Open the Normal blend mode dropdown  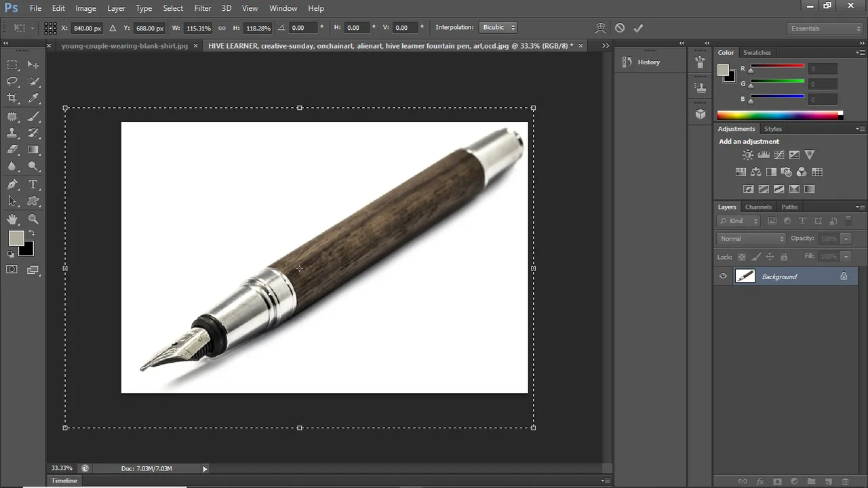751,239
